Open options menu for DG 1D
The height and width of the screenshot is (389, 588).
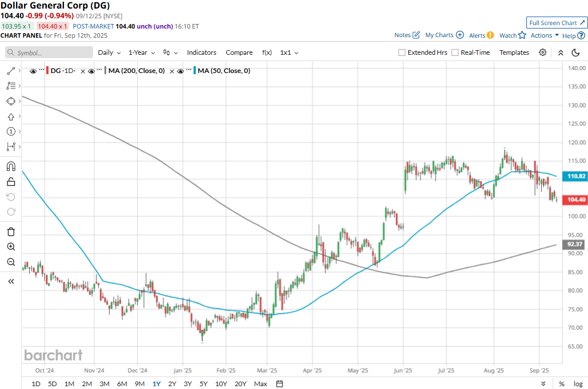(42, 70)
